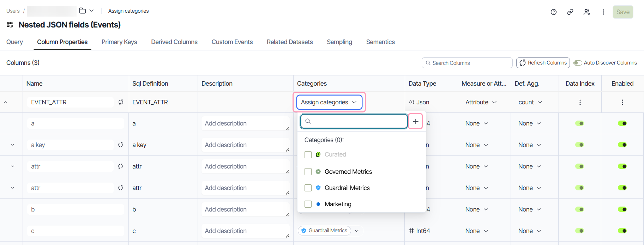The height and width of the screenshot is (245, 644).
Task: Open the count Def. Agg. dropdown
Action: coord(530,102)
